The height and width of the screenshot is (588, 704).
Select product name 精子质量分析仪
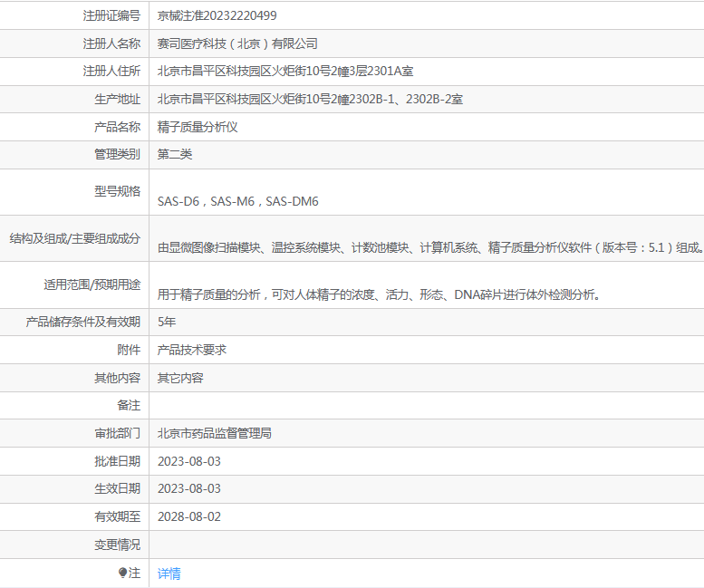pyautogui.click(x=198, y=127)
